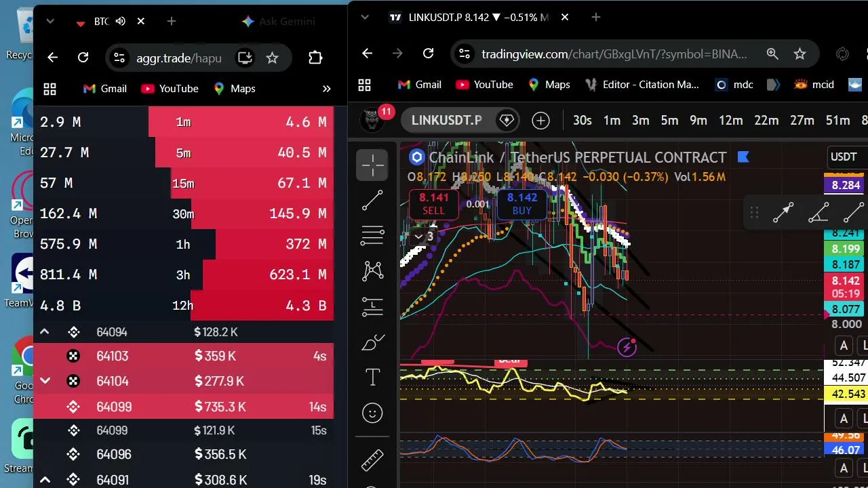
Task: Reload the TradingView page
Action: coord(428,54)
